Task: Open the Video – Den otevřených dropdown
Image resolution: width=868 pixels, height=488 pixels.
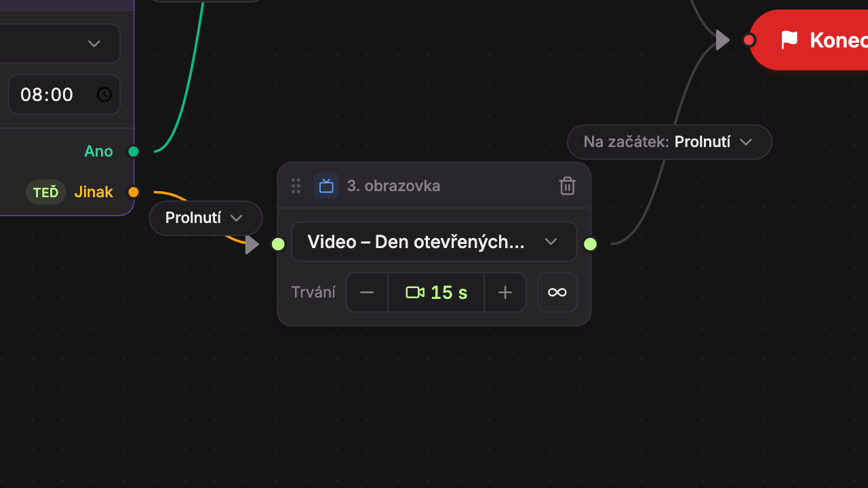Action: pyautogui.click(x=434, y=242)
